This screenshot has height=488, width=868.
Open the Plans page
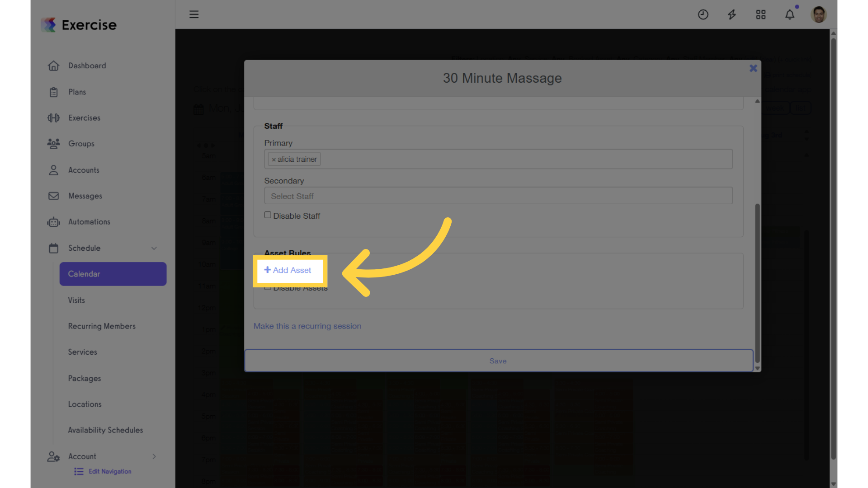77,92
